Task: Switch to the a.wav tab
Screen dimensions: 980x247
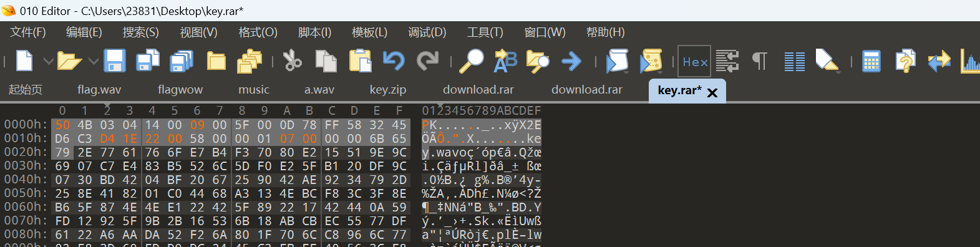Action: pyautogui.click(x=319, y=90)
